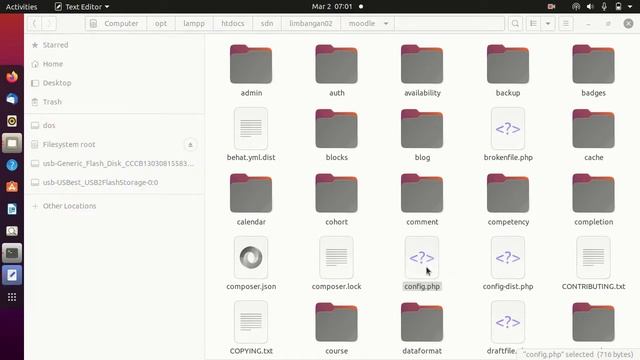
Task: Select config.php file icon
Action: pos(422,258)
